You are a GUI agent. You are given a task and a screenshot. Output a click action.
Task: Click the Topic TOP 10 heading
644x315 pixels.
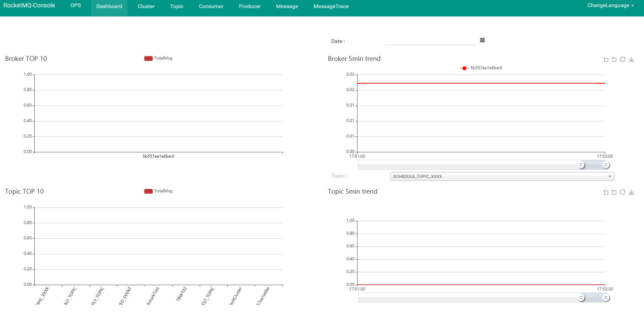pyautogui.click(x=24, y=191)
